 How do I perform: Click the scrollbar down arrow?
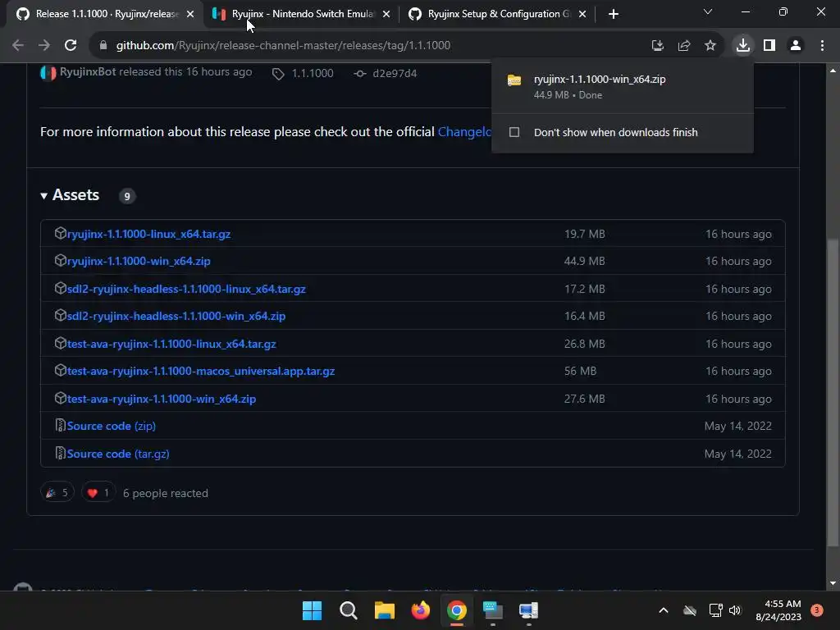click(833, 583)
